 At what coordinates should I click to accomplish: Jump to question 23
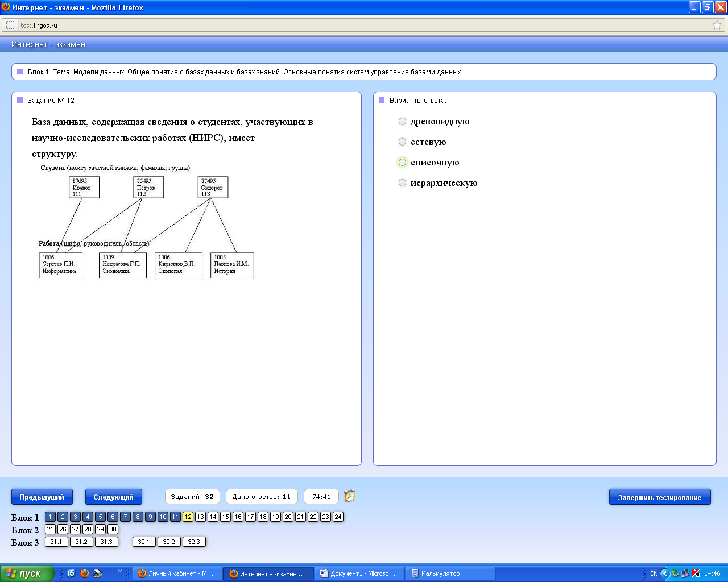click(325, 517)
